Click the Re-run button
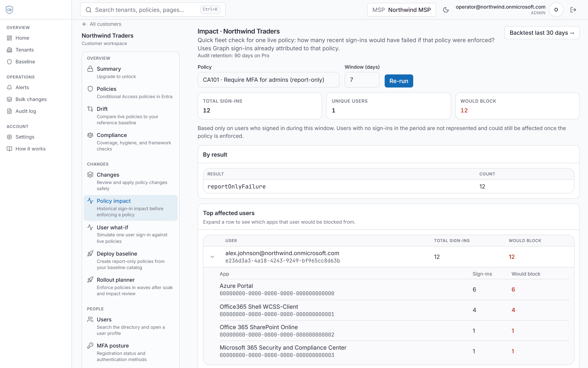 click(399, 81)
